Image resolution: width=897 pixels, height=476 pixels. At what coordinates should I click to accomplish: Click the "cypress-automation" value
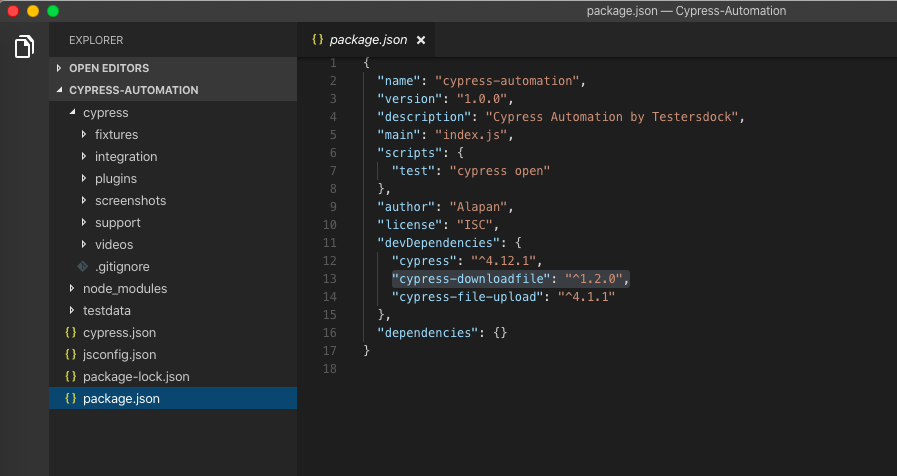click(x=507, y=81)
